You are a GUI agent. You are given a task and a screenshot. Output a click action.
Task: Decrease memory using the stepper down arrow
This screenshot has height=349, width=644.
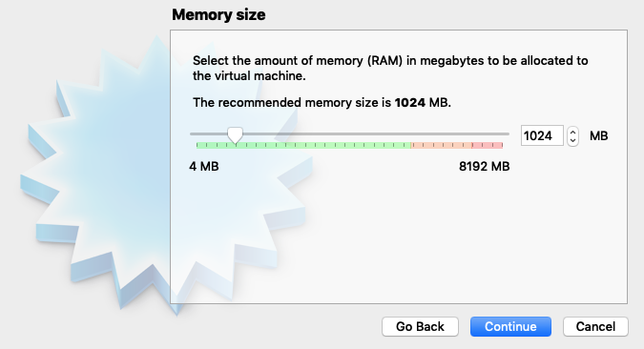[x=573, y=141]
